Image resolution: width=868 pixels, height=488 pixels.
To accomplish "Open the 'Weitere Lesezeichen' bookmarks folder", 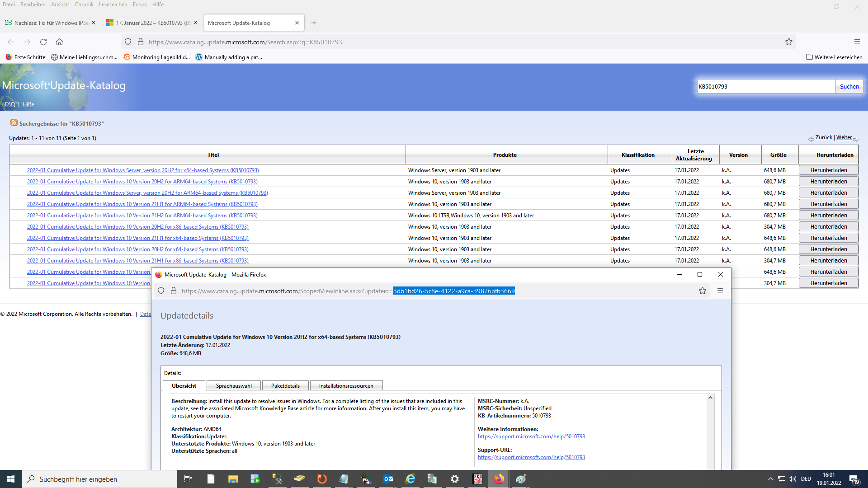I will point(834,57).
